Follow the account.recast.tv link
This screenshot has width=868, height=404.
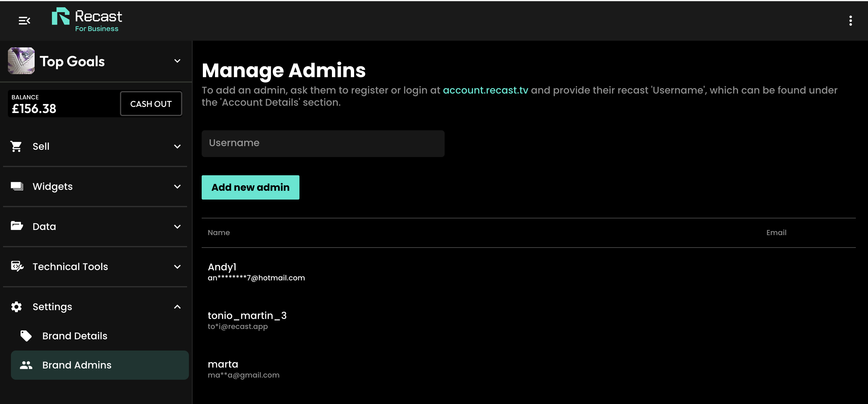485,90
